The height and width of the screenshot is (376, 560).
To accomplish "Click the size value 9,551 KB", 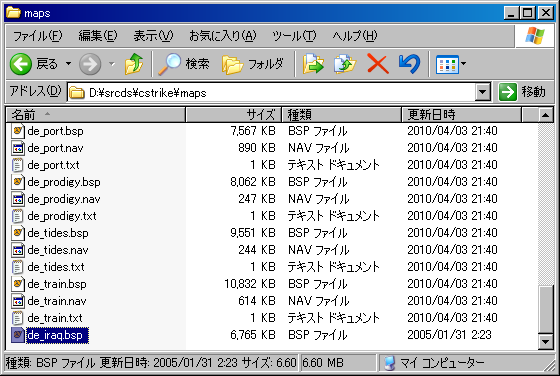I will (253, 233).
